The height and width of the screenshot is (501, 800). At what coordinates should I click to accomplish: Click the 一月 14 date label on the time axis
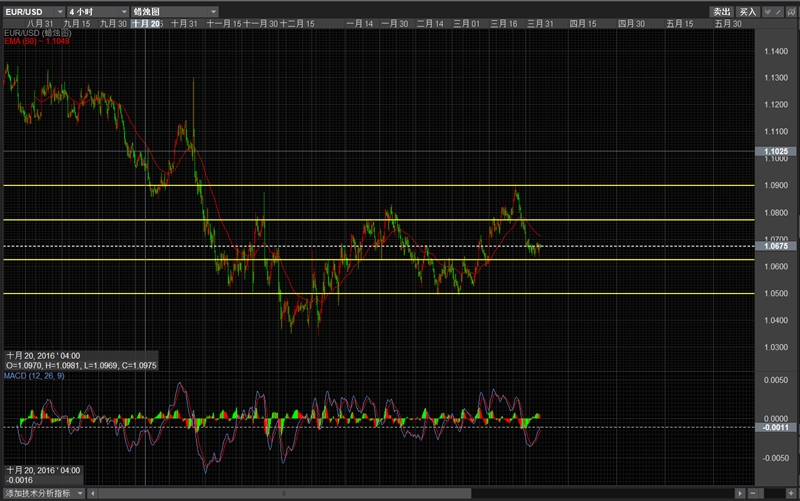tap(360, 23)
